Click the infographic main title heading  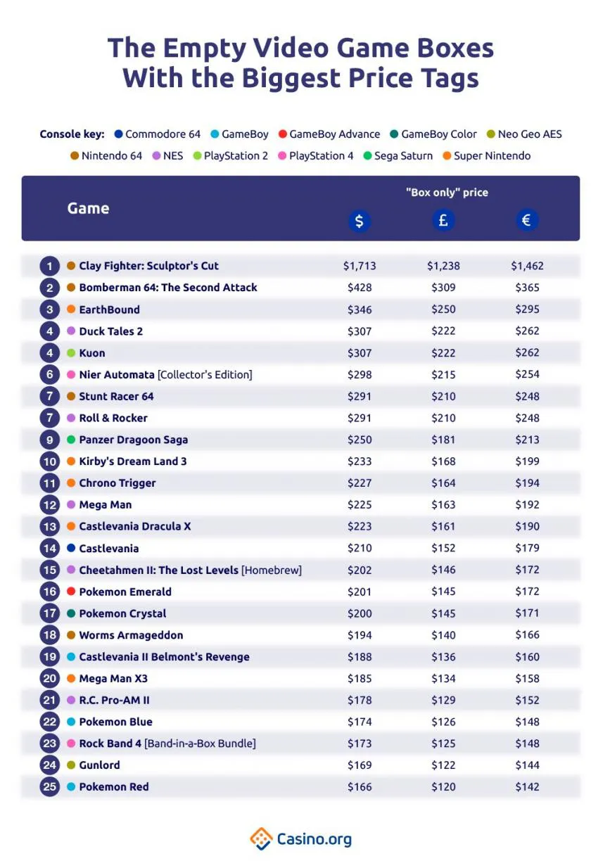pyautogui.click(x=300, y=63)
